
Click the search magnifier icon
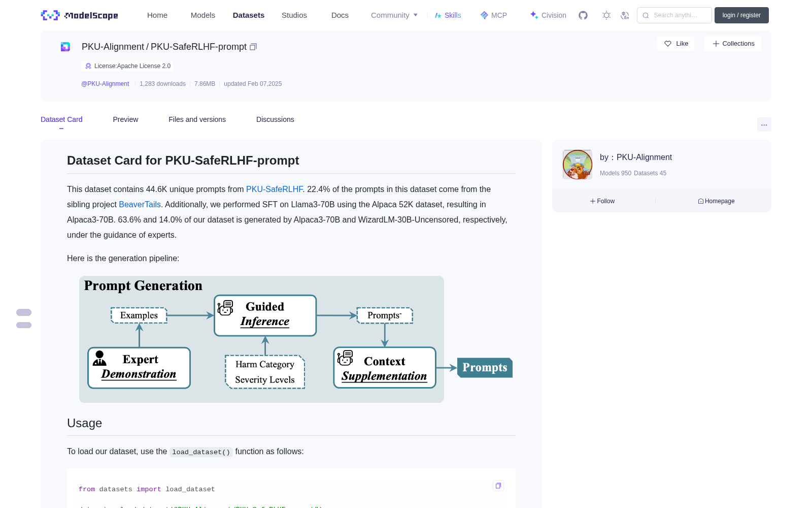pyautogui.click(x=646, y=15)
